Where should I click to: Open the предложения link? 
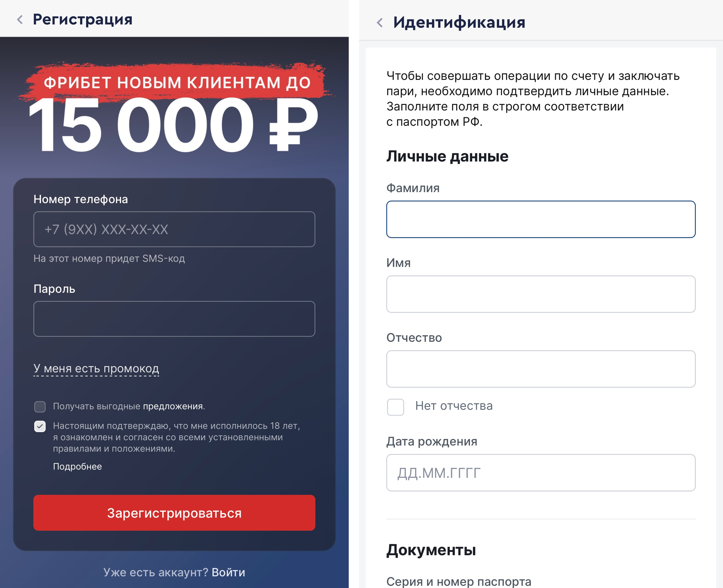pos(174,406)
